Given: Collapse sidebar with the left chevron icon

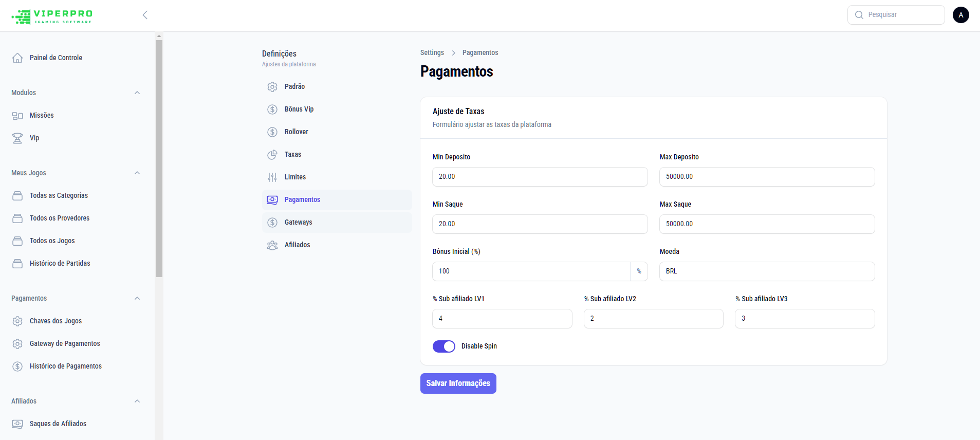Looking at the screenshot, I should (x=145, y=15).
